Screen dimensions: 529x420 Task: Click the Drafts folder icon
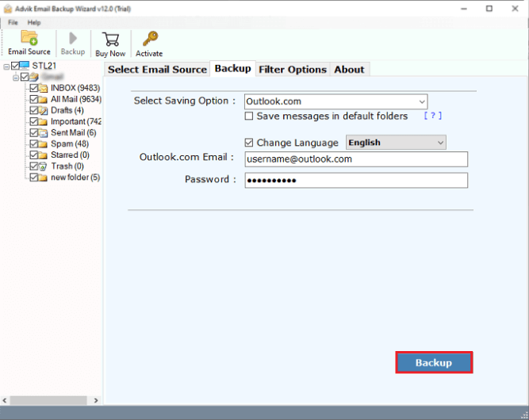(x=43, y=111)
